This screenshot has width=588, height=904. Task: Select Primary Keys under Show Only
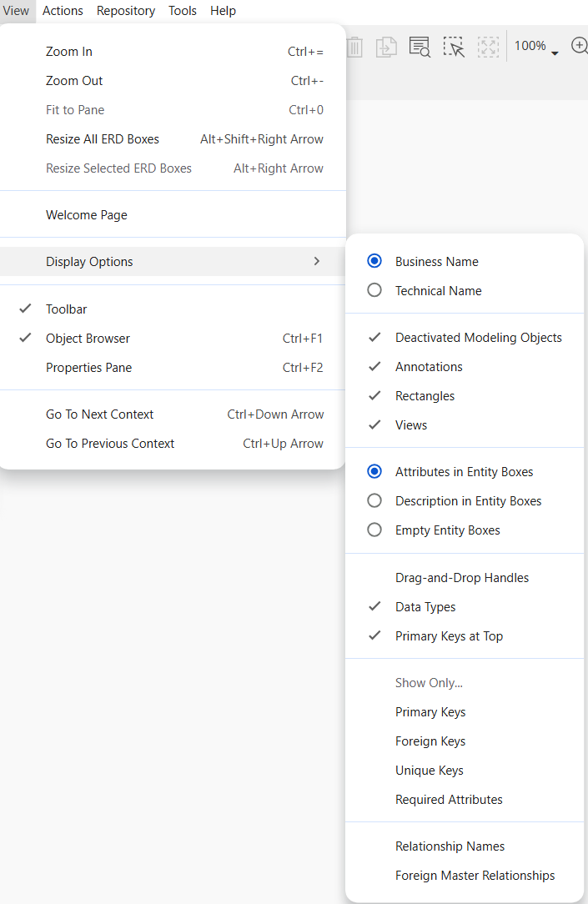point(430,711)
